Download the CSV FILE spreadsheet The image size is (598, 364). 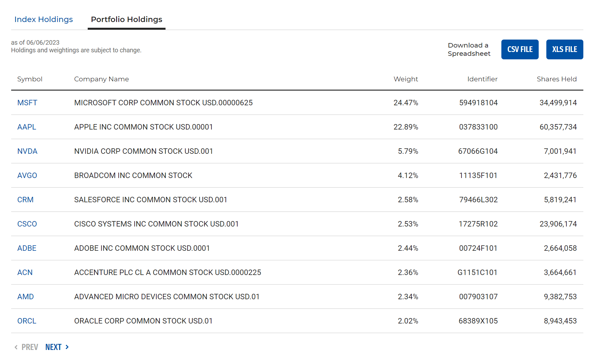520,49
